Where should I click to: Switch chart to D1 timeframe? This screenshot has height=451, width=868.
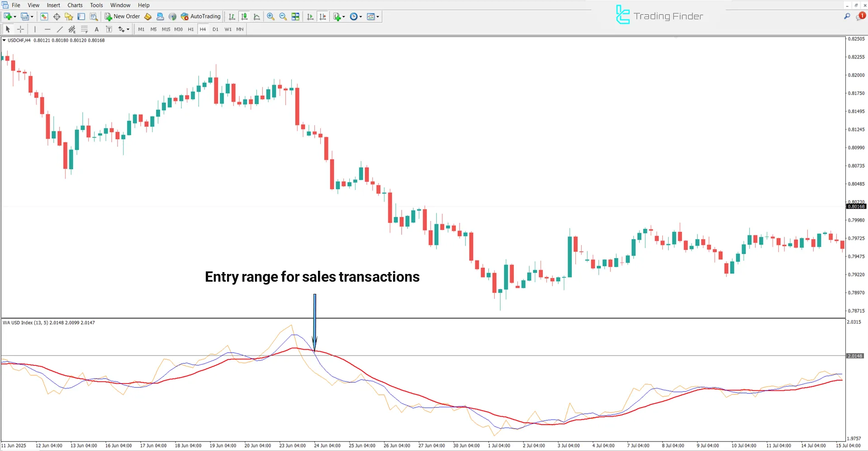point(215,29)
